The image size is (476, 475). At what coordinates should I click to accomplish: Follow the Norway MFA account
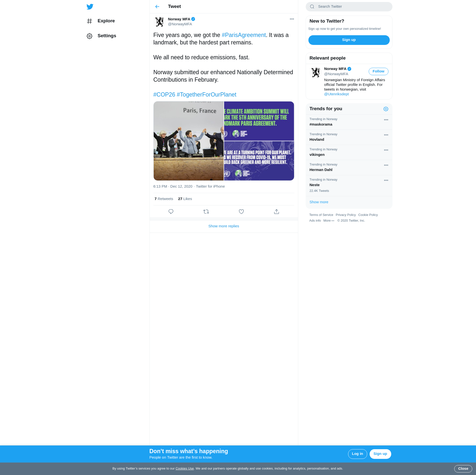click(x=378, y=71)
